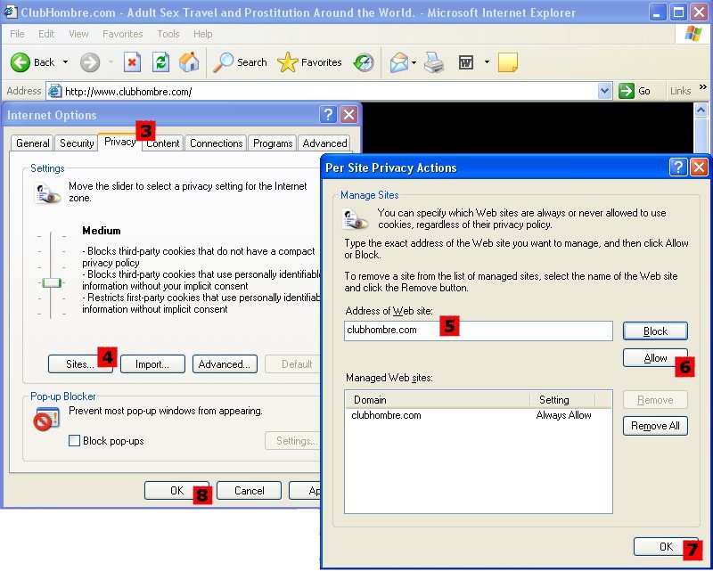Switch to the General tab
Viewport: 713px width, 588px height.
[32, 143]
